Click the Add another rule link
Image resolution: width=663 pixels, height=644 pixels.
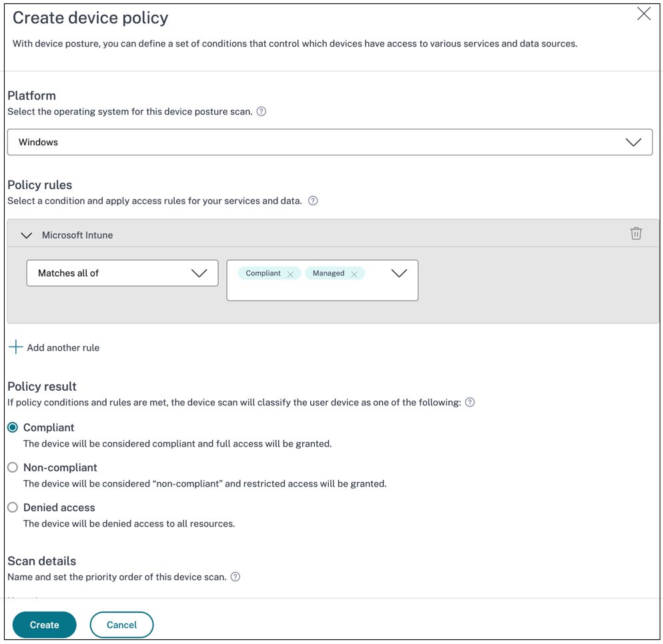(x=63, y=347)
